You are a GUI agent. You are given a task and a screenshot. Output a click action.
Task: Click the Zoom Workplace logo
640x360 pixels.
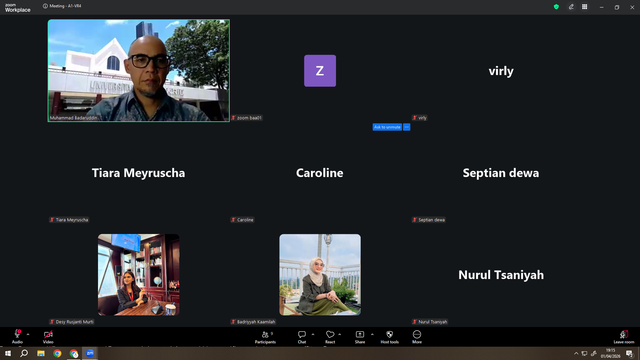click(x=18, y=7)
